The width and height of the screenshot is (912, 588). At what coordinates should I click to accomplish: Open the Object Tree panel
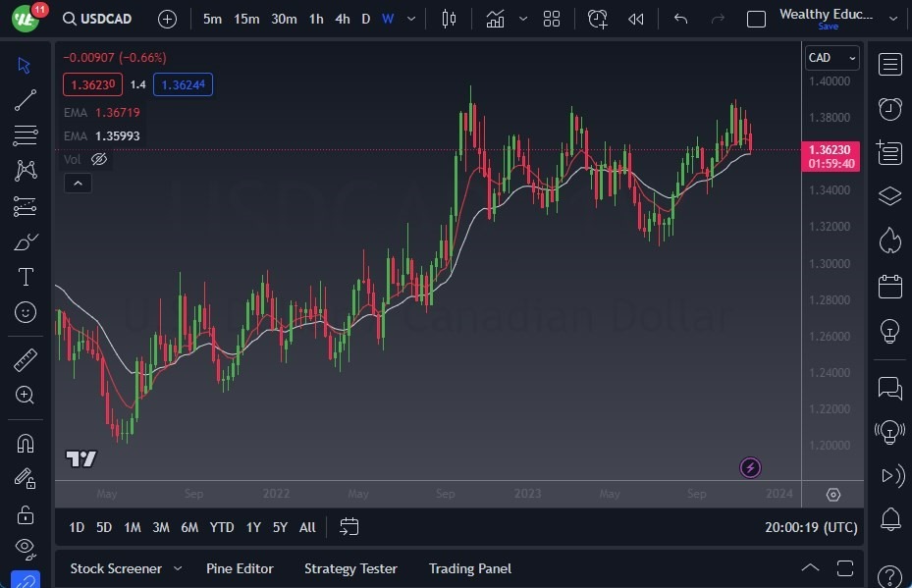(x=889, y=195)
